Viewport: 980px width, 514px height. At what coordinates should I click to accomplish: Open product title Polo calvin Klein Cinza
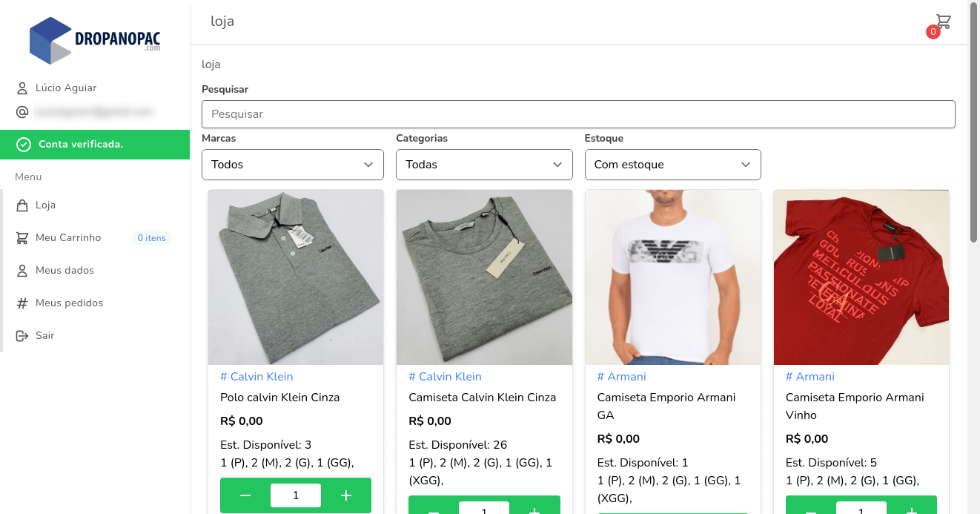(279, 398)
